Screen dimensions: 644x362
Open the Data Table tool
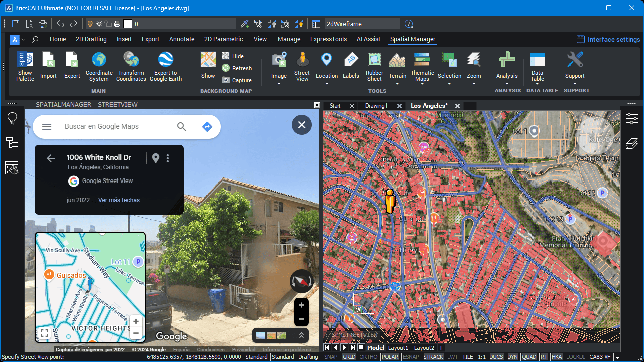click(x=537, y=66)
